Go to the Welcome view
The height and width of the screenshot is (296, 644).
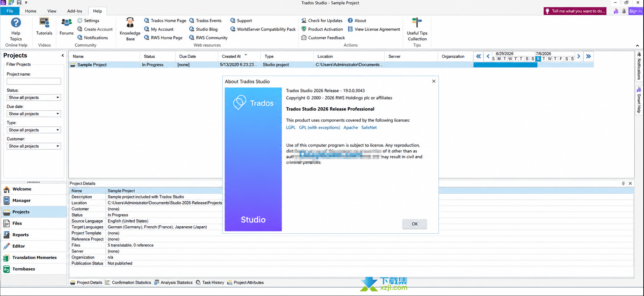click(34, 189)
